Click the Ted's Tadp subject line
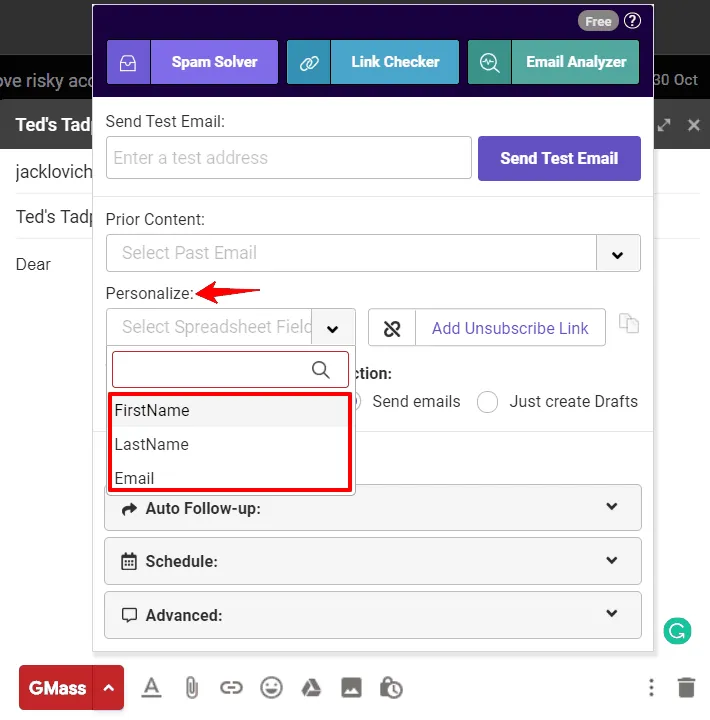Image resolution: width=710 pixels, height=720 pixels. click(54, 217)
